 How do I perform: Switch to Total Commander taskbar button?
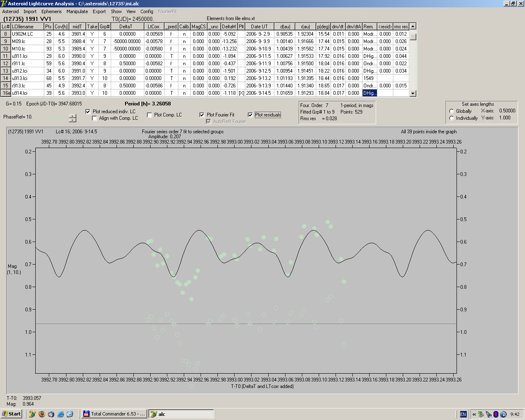coord(114,414)
